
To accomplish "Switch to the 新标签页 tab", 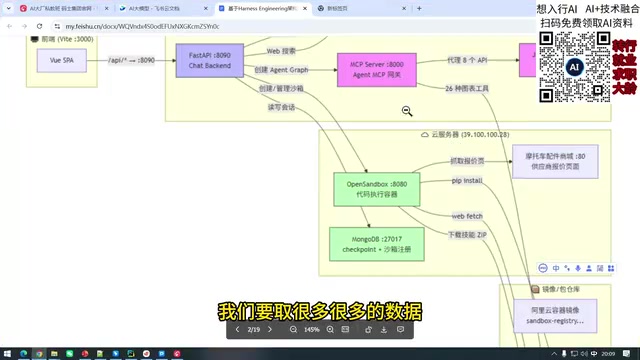I will coord(361,8).
